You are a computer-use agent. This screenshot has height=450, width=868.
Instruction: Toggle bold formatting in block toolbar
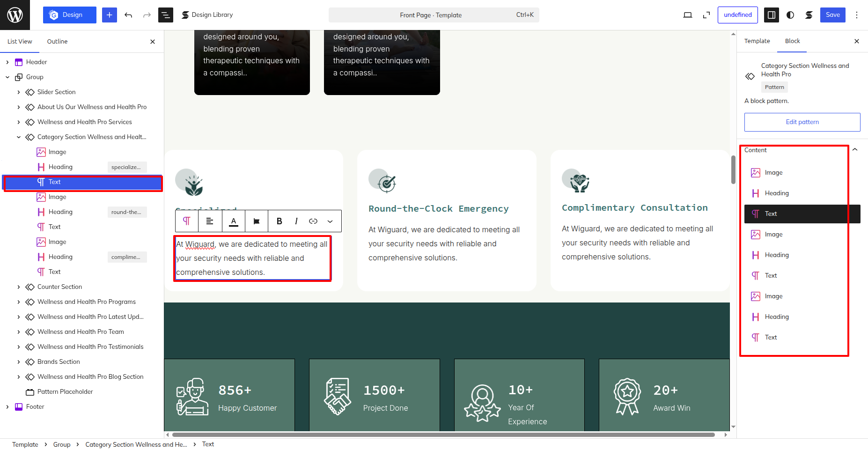(279, 221)
